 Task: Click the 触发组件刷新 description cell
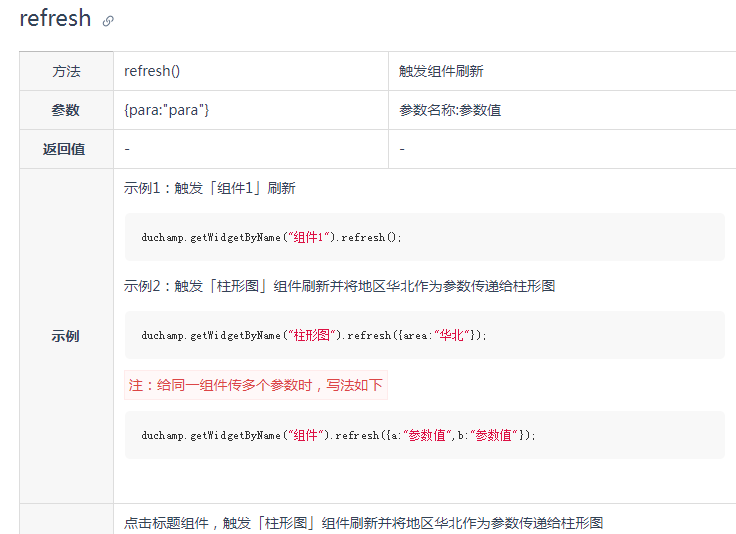[441, 72]
